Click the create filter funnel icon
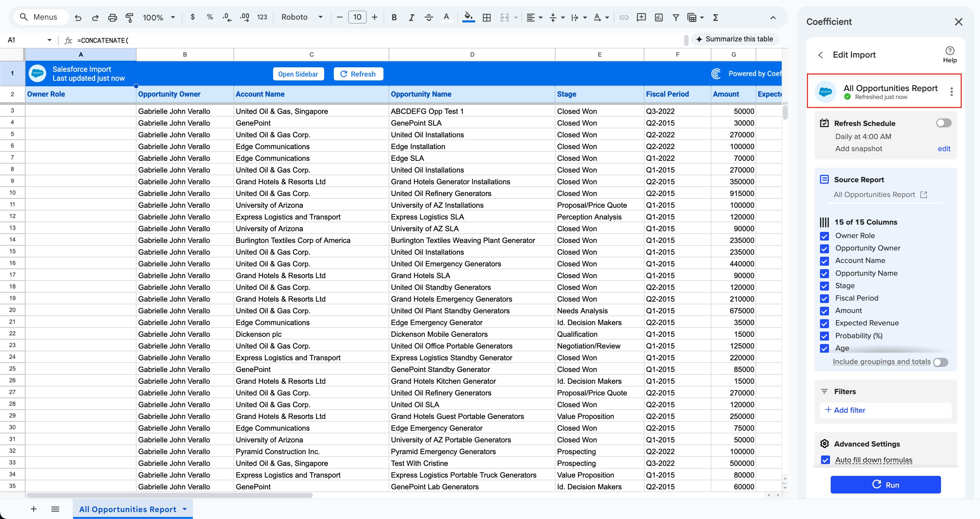 (x=676, y=17)
